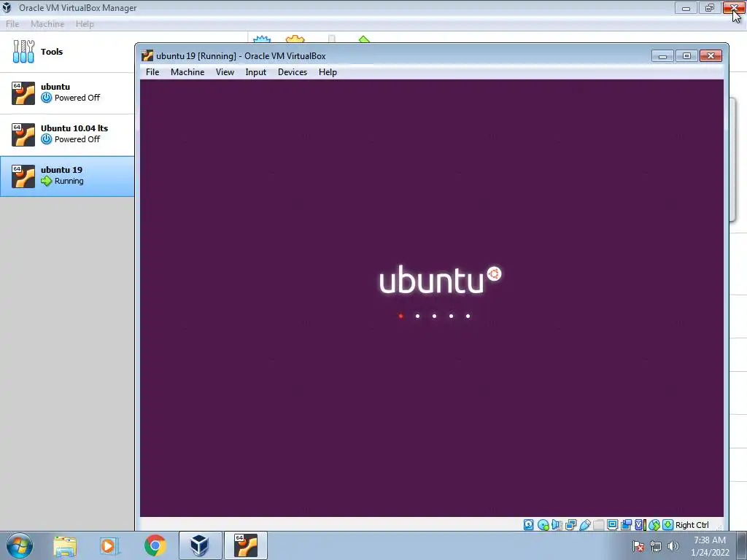Switch to VirtualBox Manager taskbar button
Viewport: 747px width, 560px height.
point(200,545)
